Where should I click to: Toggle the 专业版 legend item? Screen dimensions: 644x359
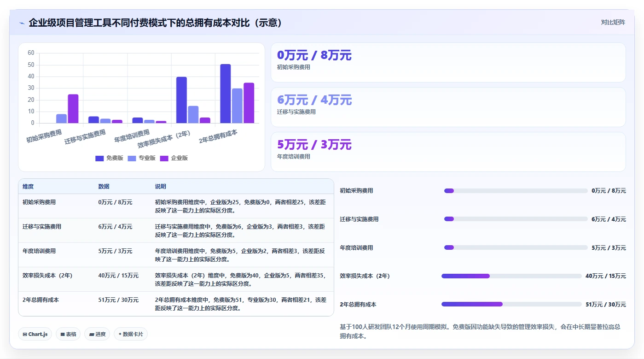pos(141,158)
